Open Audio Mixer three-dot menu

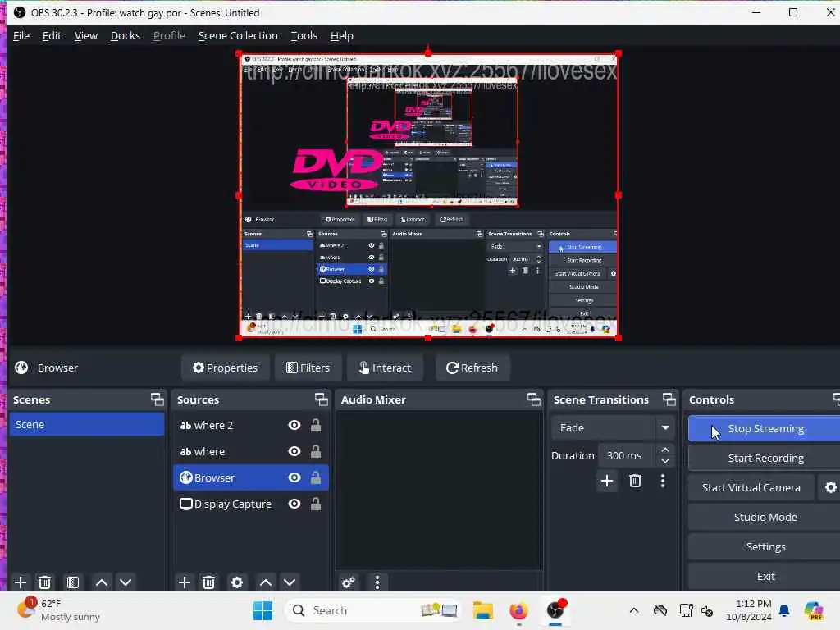(x=377, y=582)
